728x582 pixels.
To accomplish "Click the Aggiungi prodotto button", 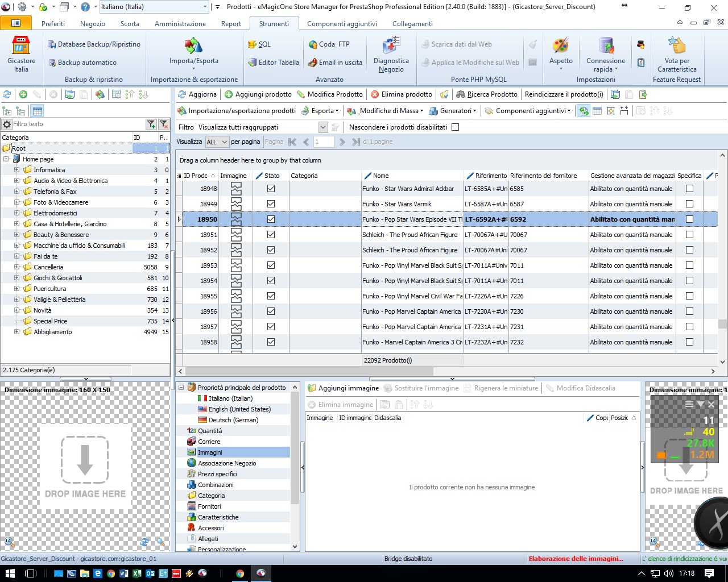I will 258,94.
